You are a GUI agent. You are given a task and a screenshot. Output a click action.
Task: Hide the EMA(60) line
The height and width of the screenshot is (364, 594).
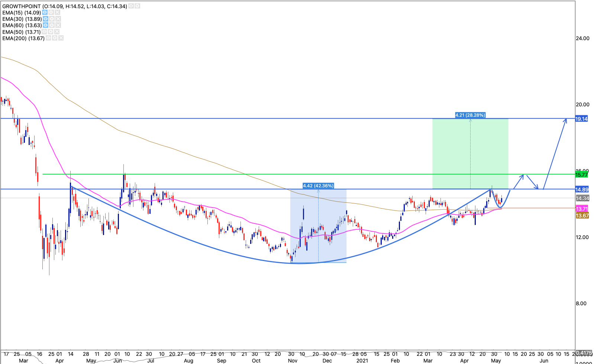[x=45, y=25]
